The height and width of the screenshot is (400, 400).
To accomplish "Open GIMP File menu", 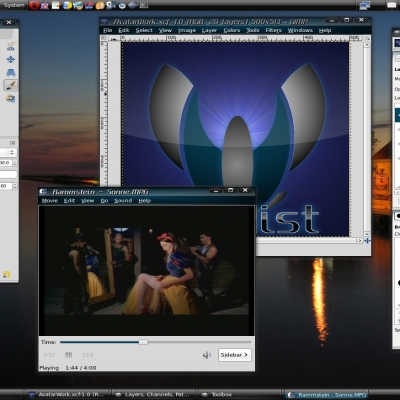I will 108,30.
